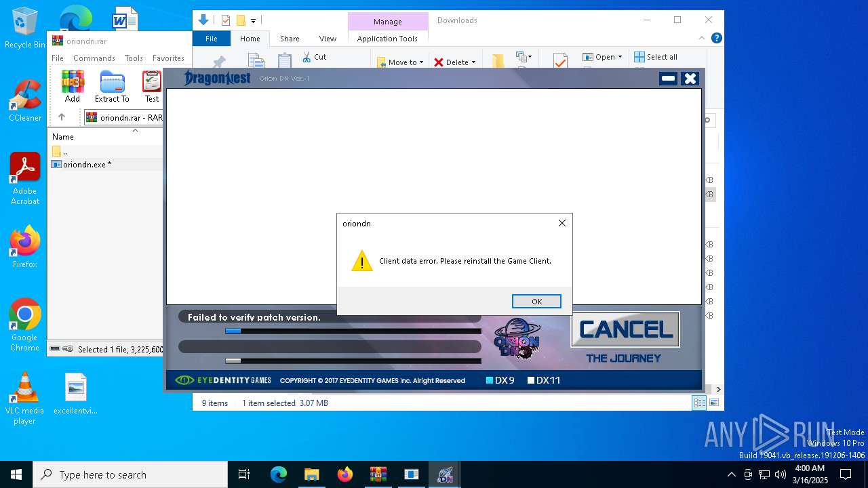Screen dimensions: 868x488
Task: Click the WinRAR Test icon
Action: click(152, 86)
